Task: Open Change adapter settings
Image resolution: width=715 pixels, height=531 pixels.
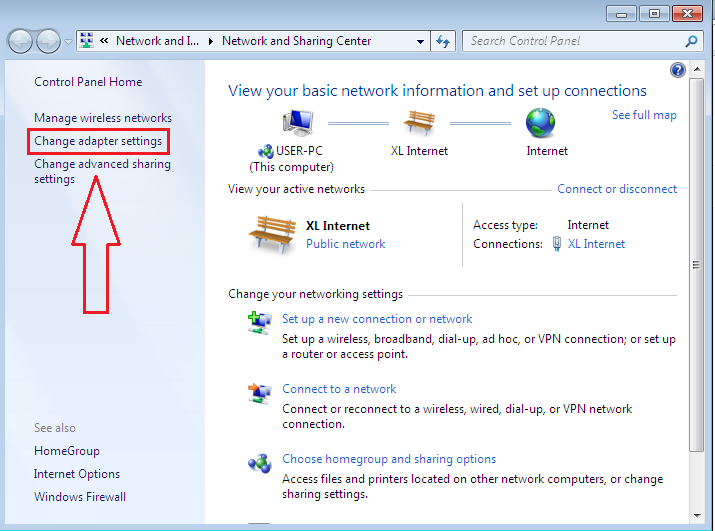Action: tap(98, 141)
